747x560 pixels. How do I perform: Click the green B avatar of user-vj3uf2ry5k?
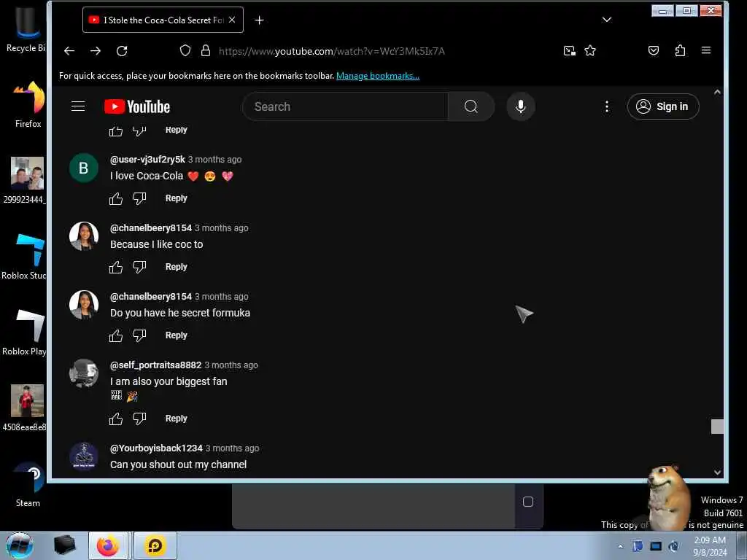click(84, 168)
